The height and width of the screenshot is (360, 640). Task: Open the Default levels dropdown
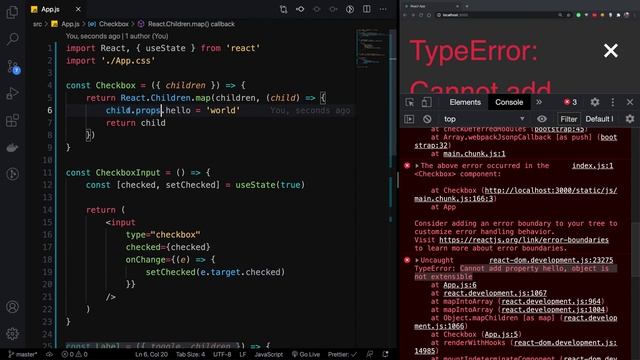599,119
